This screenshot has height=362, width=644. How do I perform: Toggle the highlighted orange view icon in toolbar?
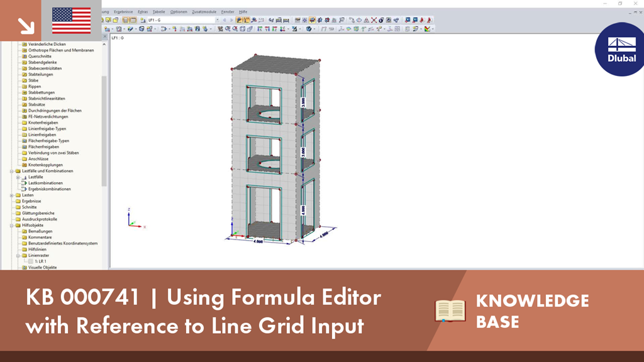[313, 19]
